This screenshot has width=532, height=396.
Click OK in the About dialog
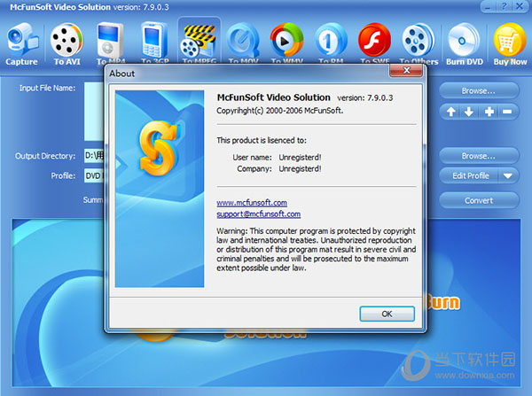(387, 314)
